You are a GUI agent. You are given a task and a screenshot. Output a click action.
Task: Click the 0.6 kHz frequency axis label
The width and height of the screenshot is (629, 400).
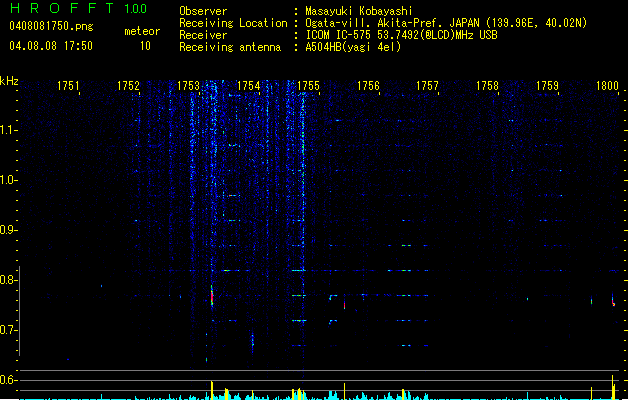tap(8, 380)
